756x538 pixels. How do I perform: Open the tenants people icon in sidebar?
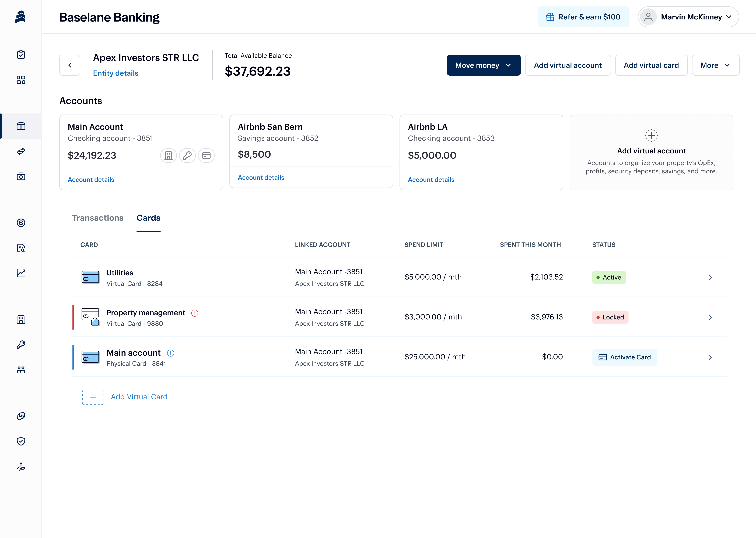[x=21, y=370]
